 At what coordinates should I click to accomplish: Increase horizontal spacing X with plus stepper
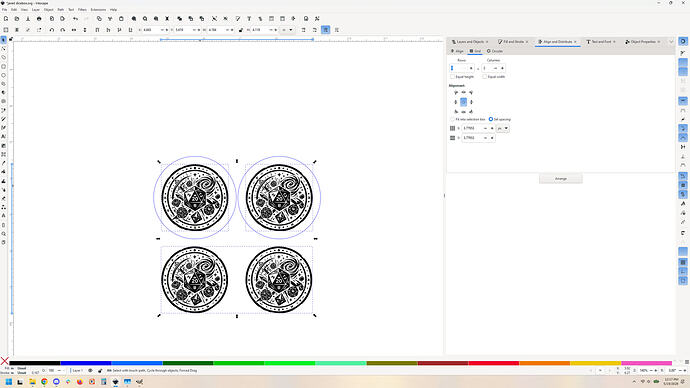492,128
